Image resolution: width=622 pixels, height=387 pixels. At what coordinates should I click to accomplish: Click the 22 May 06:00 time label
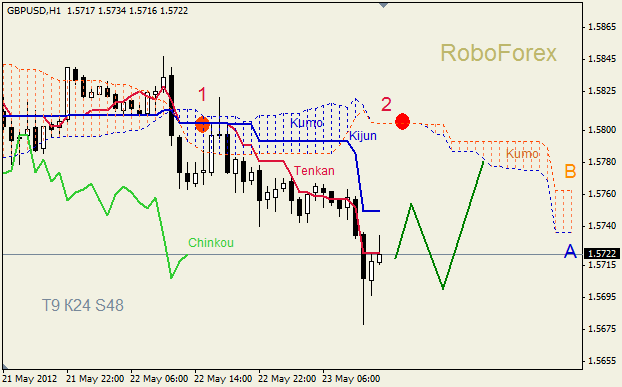[x=159, y=379]
